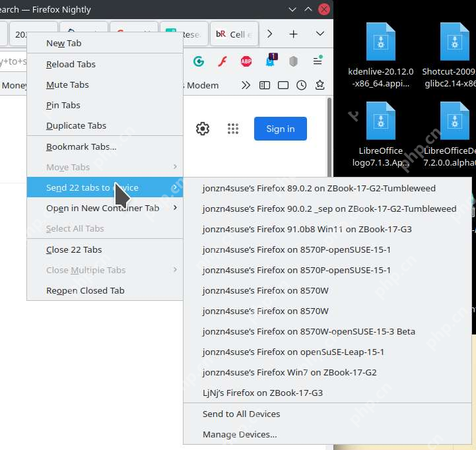The width and height of the screenshot is (476, 450).
Task: Expand Send 22 tabs to device submenu
Action: [105, 187]
